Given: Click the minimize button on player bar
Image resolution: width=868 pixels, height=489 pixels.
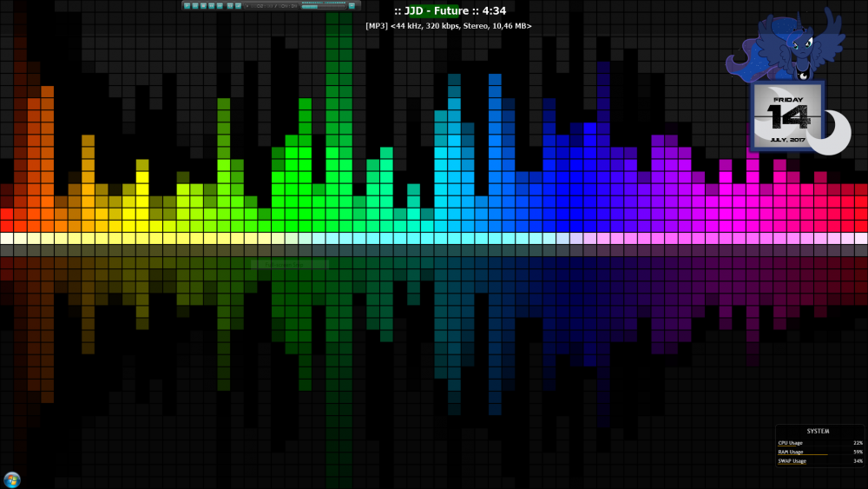Looking at the screenshot, I should click(x=352, y=6).
